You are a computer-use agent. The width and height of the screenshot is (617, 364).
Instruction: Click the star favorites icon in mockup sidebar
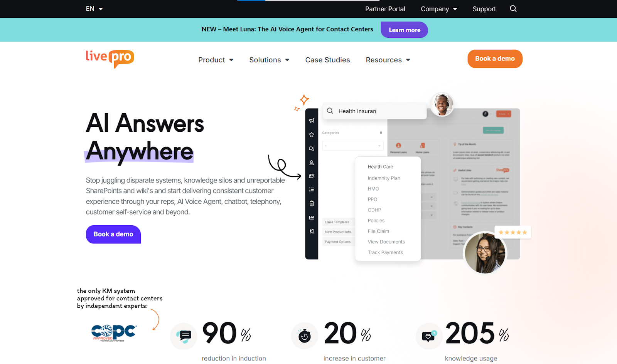312,134
